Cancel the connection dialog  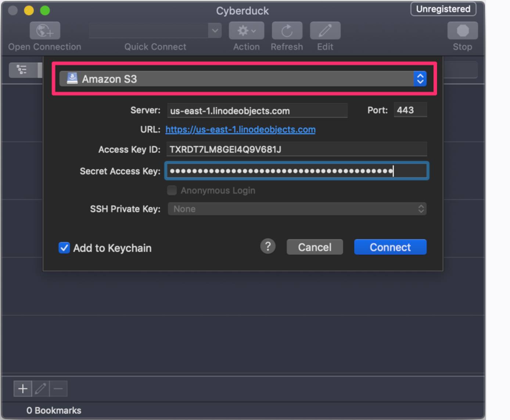click(x=315, y=247)
